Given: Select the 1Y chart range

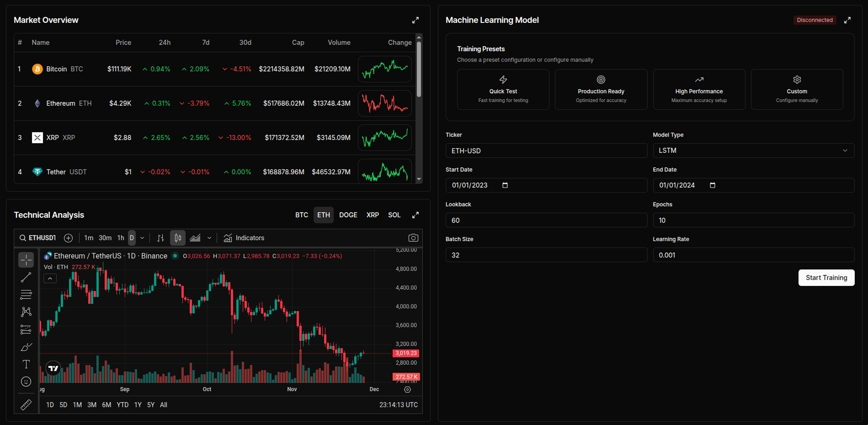Looking at the screenshot, I should (138, 404).
